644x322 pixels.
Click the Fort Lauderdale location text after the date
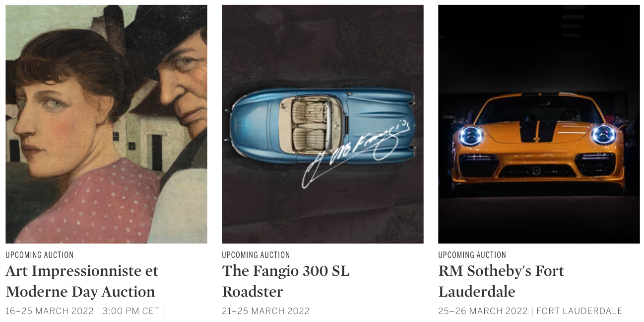tap(580, 311)
